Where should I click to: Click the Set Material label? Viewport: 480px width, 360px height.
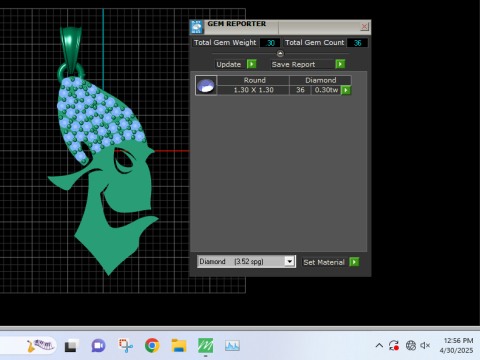pyautogui.click(x=324, y=262)
